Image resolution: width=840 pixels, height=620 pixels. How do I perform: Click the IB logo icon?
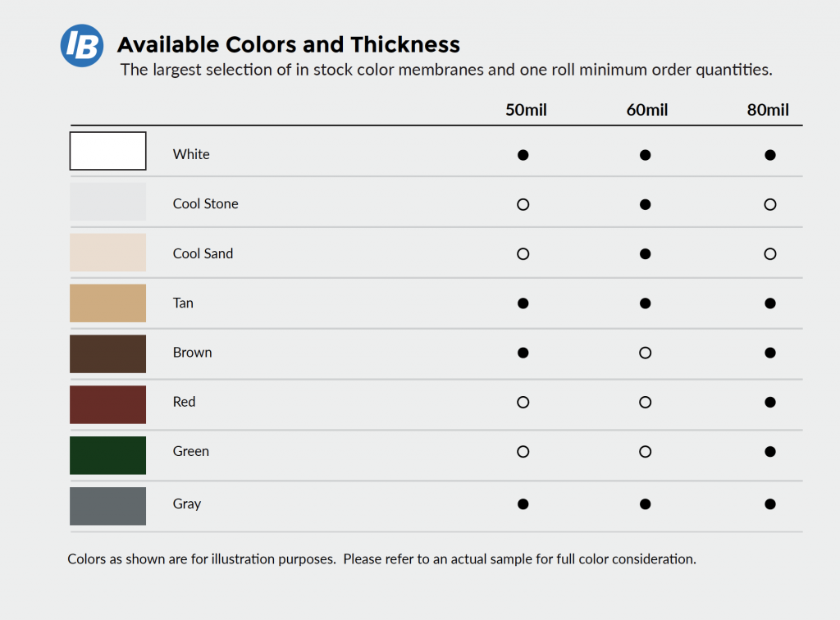pyautogui.click(x=82, y=45)
